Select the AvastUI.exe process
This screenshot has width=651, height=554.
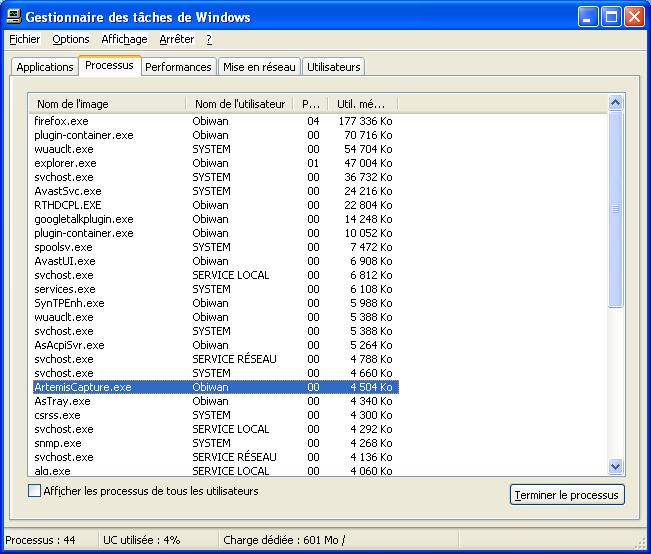[x=216, y=261]
